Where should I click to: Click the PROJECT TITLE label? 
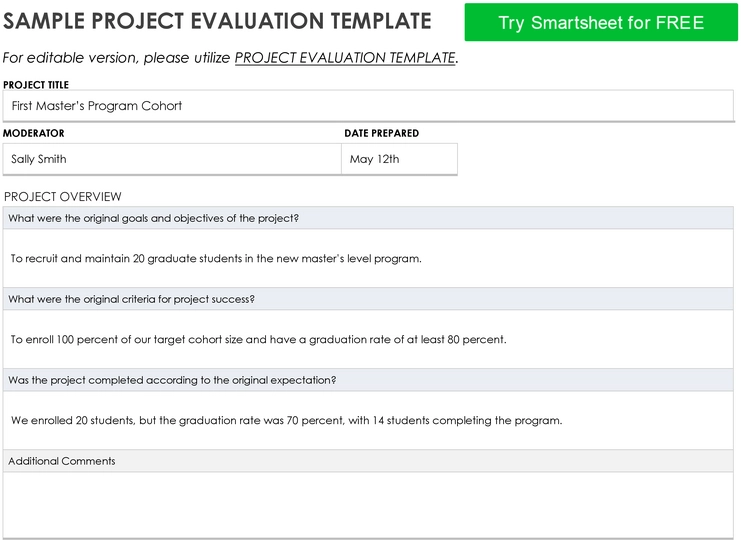click(x=36, y=85)
